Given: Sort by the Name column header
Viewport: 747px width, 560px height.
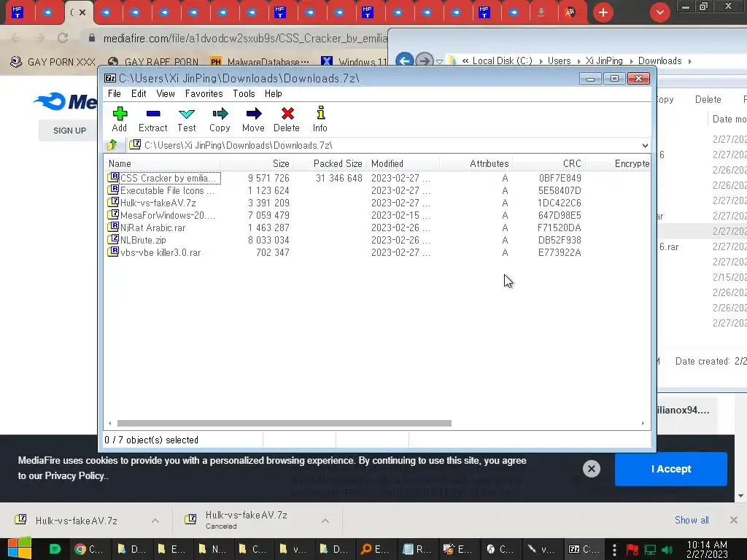Looking at the screenshot, I should pyautogui.click(x=162, y=164).
